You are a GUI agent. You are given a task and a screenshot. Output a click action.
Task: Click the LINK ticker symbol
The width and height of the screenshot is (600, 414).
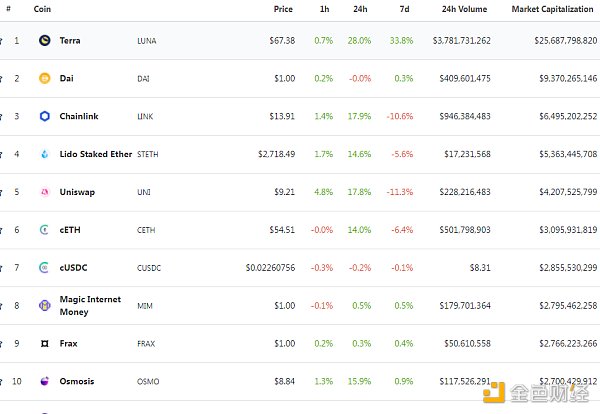coord(145,116)
